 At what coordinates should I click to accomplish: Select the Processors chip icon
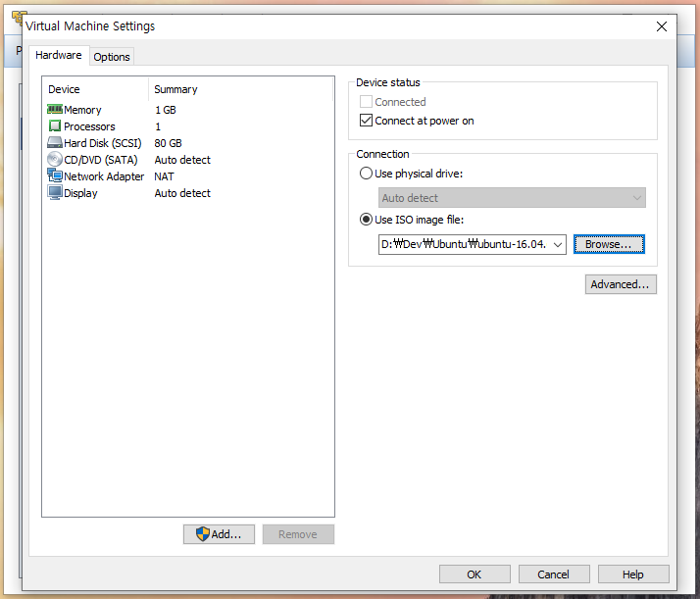[55, 126]
